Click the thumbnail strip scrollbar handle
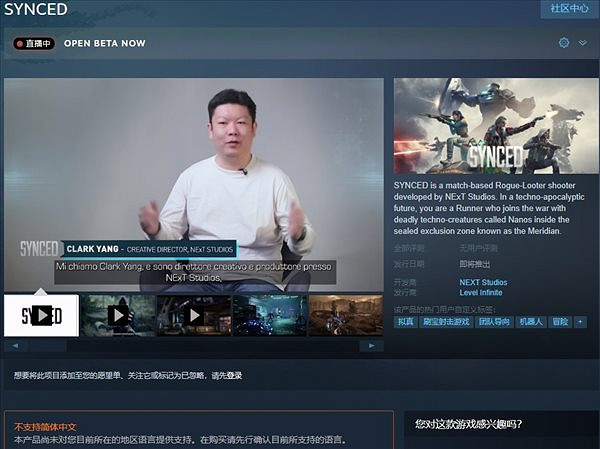This screenshot has width=600, height=449. (47, 346)
